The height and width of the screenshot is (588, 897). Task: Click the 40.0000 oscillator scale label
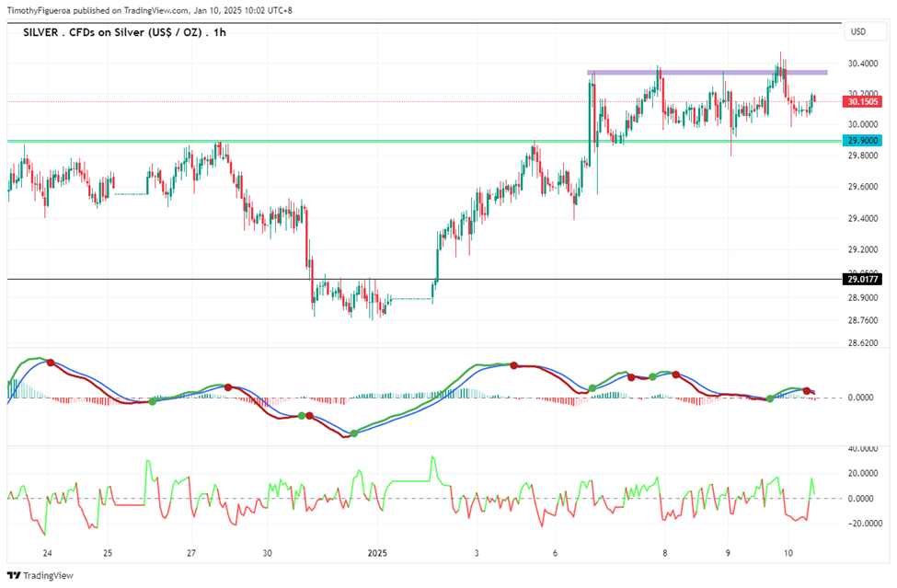click(x=863, y=449)
